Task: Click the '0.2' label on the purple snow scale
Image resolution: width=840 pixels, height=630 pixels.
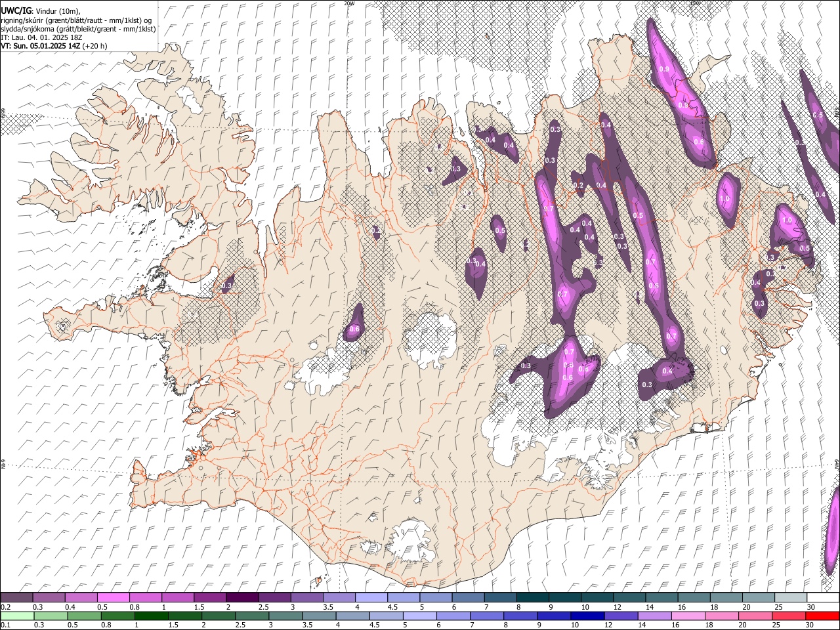Action: 5,607
